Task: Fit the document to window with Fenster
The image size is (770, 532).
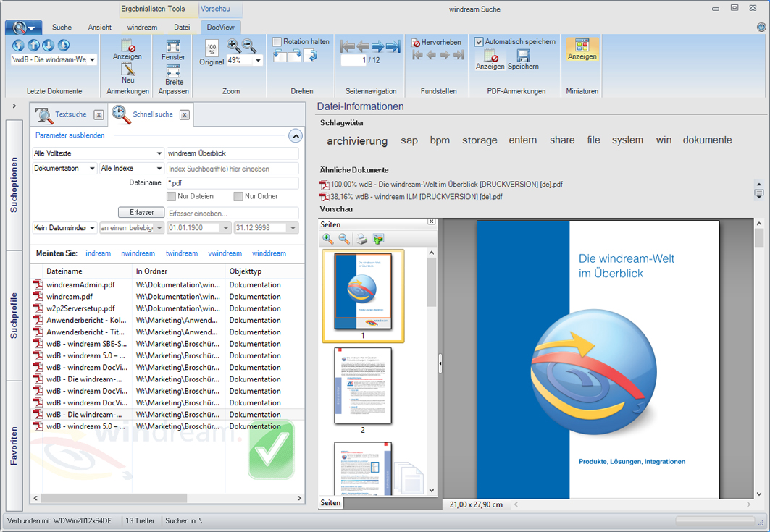Action: tap(173, 49)
